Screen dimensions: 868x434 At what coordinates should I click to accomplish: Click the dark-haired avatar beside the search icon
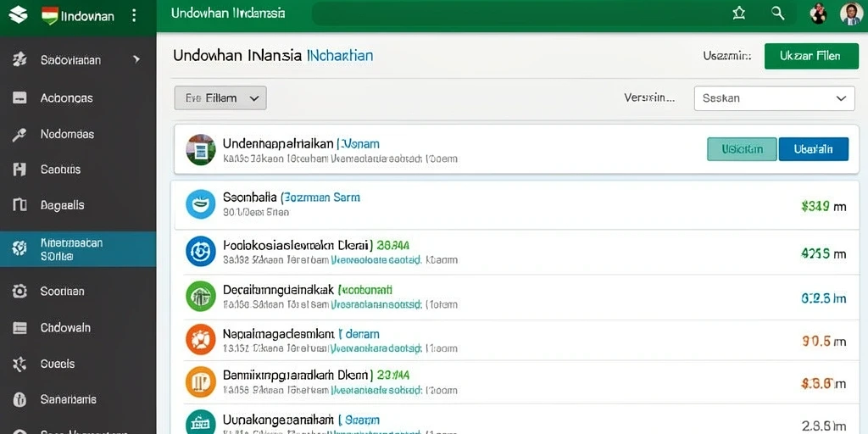[x=818, y=14]
